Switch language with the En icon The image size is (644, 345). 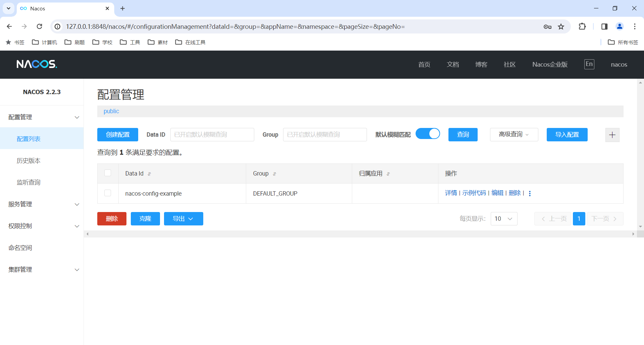point(589,64)
